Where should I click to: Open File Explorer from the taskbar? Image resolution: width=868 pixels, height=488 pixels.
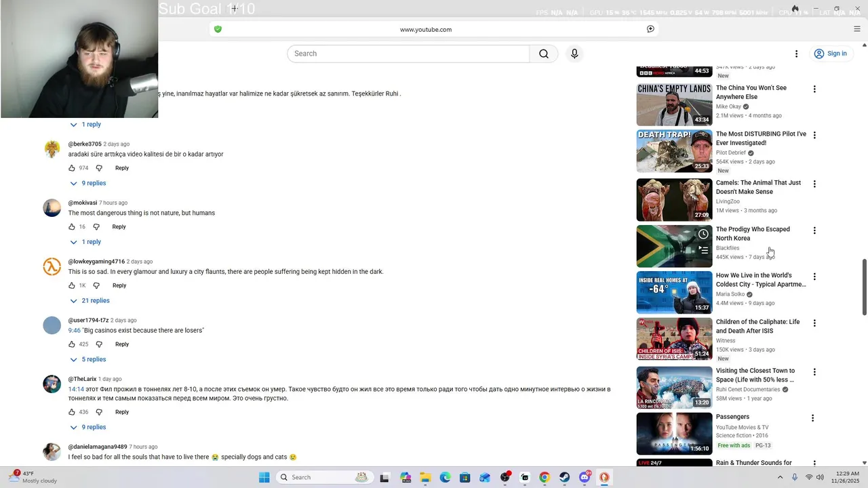click(x=425, y=477)
